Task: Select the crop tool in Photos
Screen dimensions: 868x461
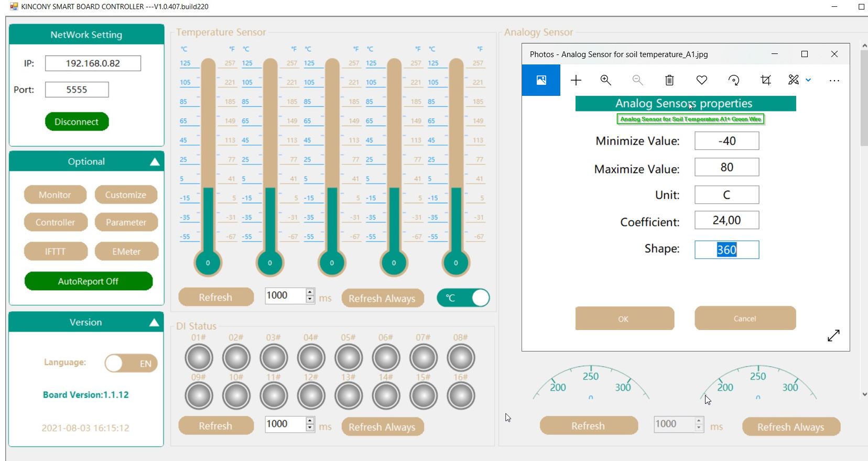Action: pyautogui.click(x=766, y=80)
